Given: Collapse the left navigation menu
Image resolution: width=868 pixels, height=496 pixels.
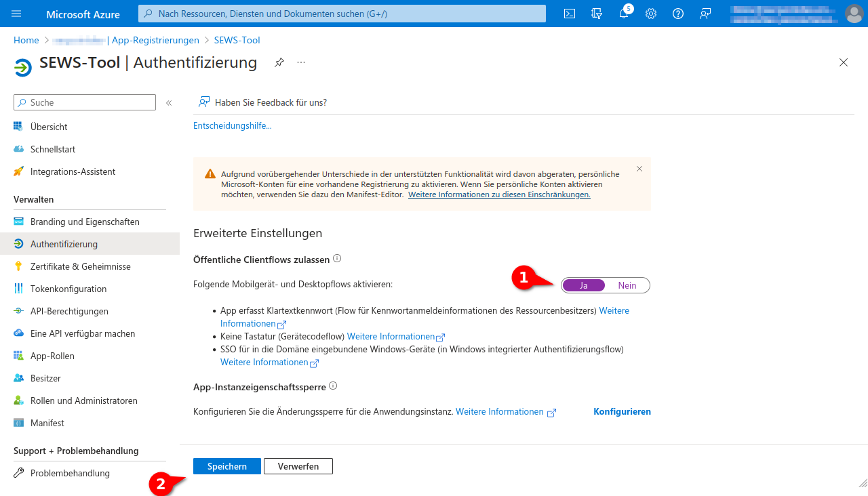Looking at the screenshot, I should point(169,103).
